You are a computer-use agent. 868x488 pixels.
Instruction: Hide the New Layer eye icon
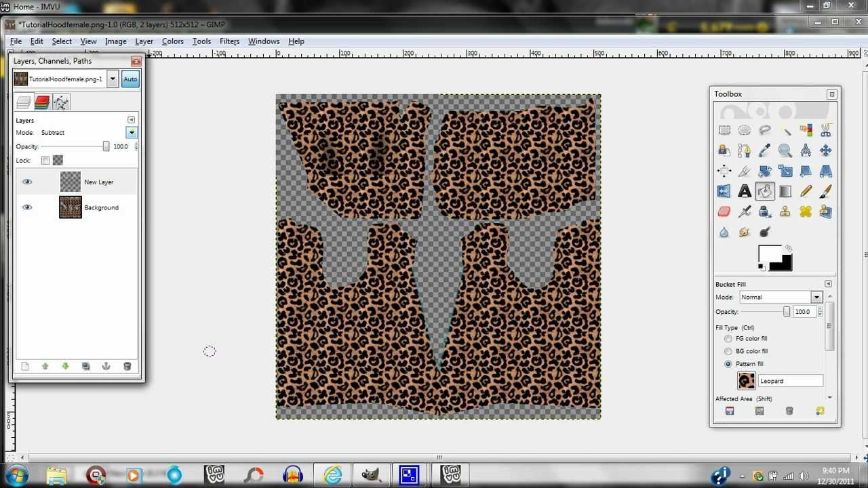click(x=27, y=182)
